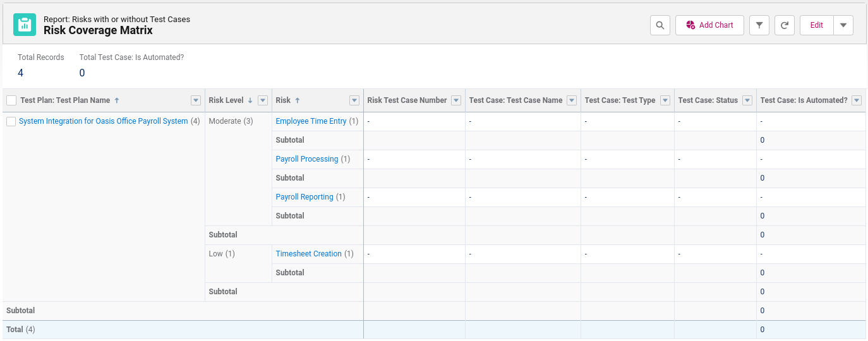Viewport: 868px width, 341px height.
Task: Click the sort arrow next to Risk header
Action: coord(298,100)
